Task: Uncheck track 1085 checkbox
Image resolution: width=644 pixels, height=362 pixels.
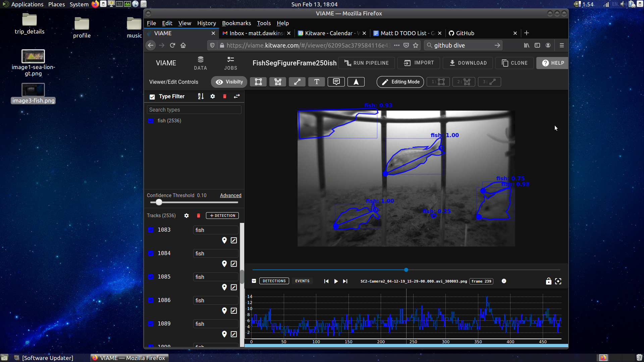Action: click(x=151, y=277)
